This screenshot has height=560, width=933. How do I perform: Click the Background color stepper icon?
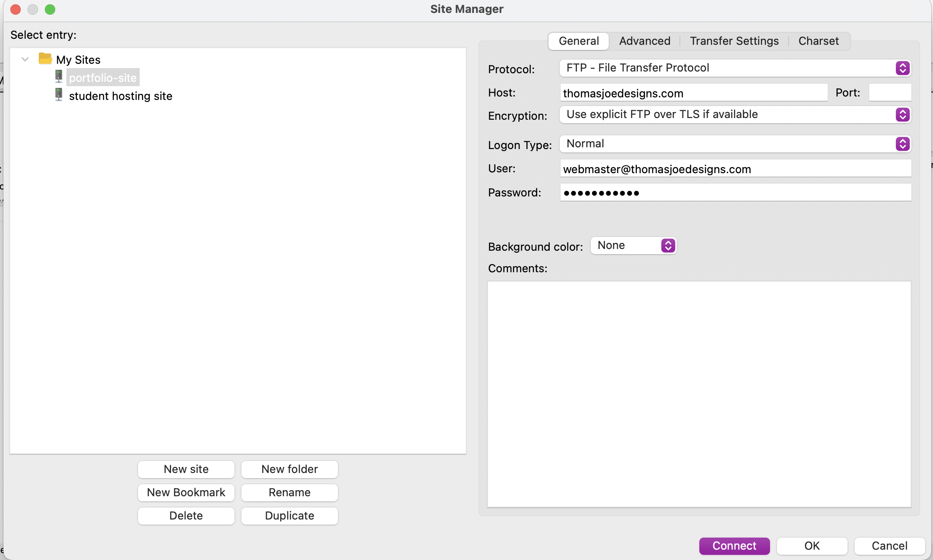coord(667,246)
